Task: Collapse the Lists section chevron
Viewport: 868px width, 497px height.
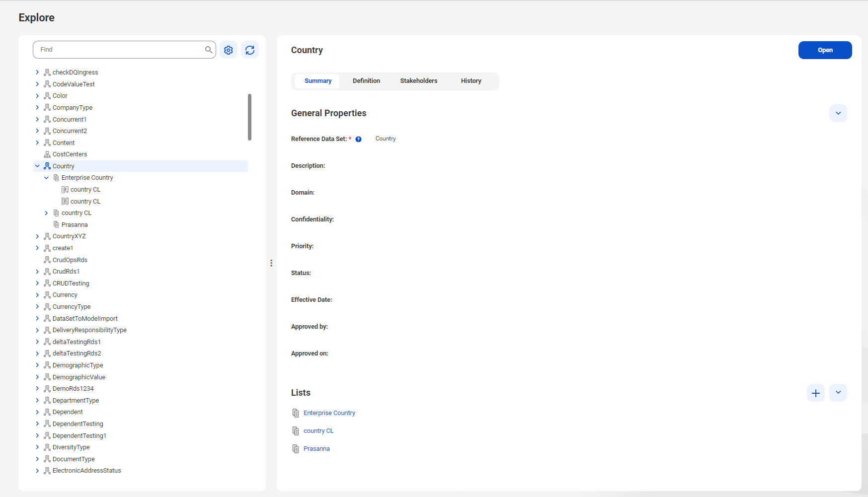Action: coord(838,393)
